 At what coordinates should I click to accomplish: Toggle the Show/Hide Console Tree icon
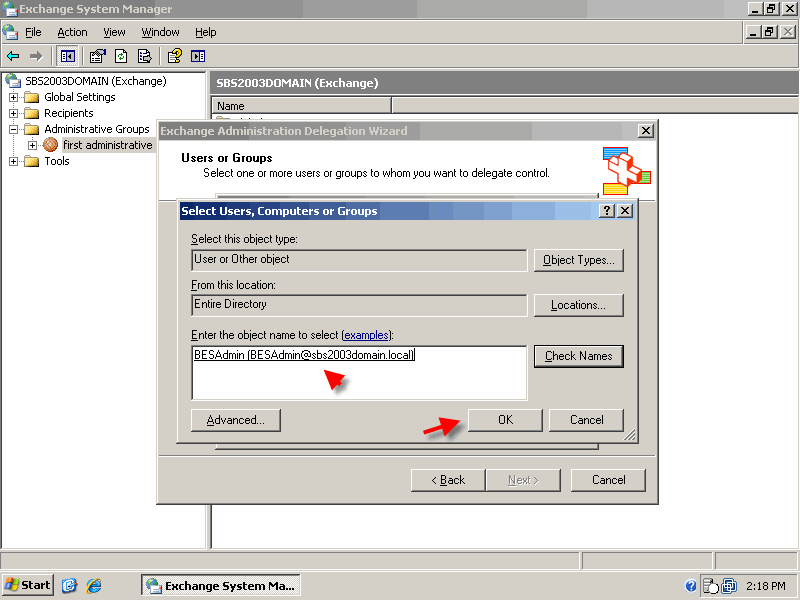[x=67, y=56]
